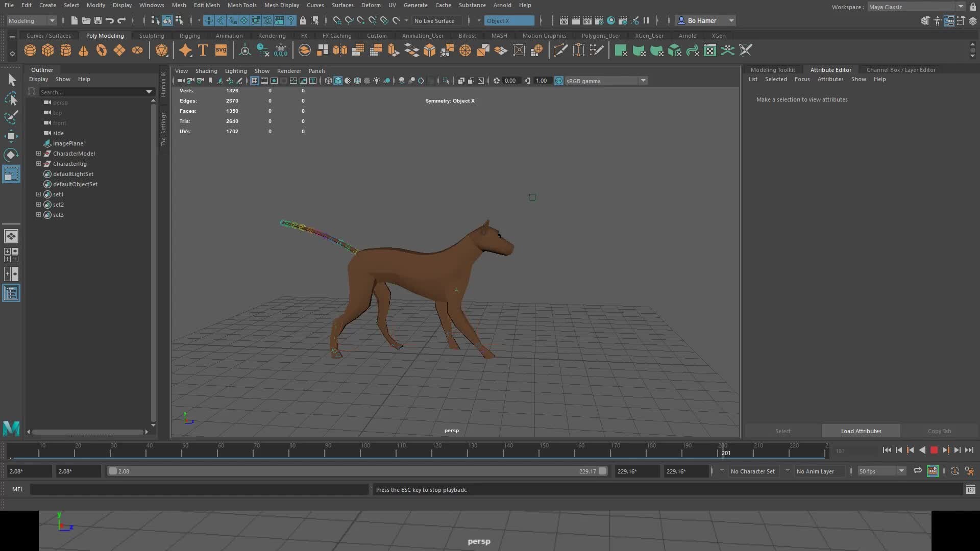
Task: Open the sRGB gamma view transform dropdown
Action: (x=643, y=80)
